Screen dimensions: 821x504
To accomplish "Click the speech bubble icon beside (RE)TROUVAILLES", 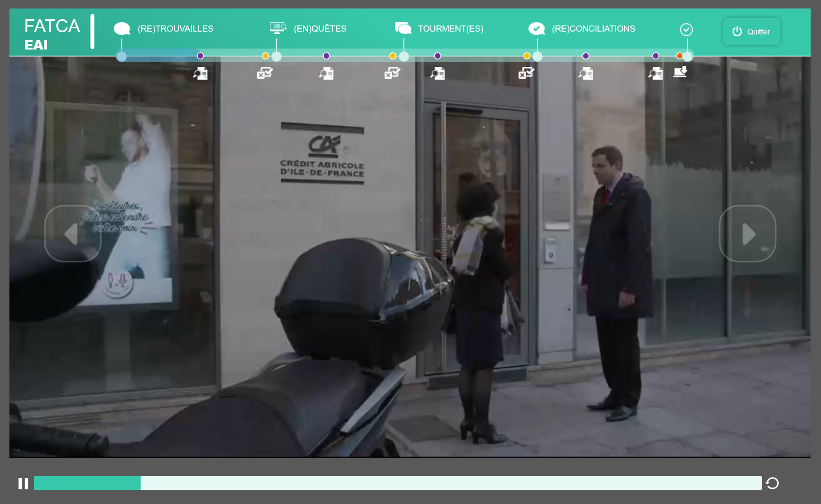I will 122,29.
